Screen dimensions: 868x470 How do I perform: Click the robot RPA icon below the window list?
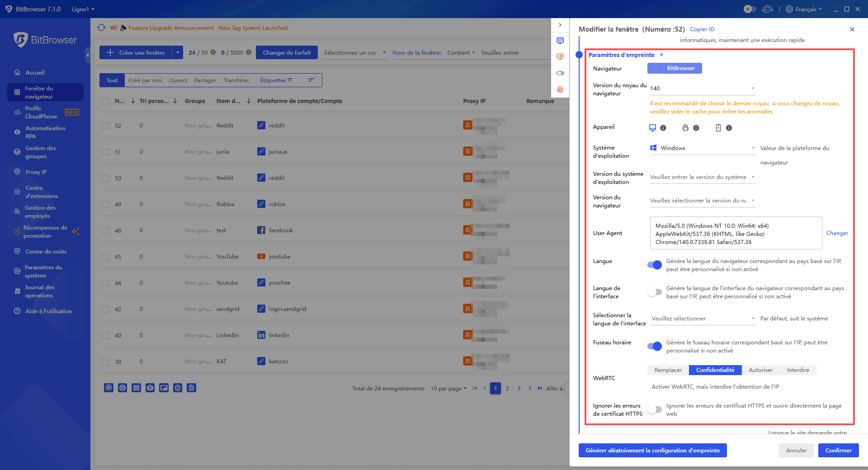(150, 388)
